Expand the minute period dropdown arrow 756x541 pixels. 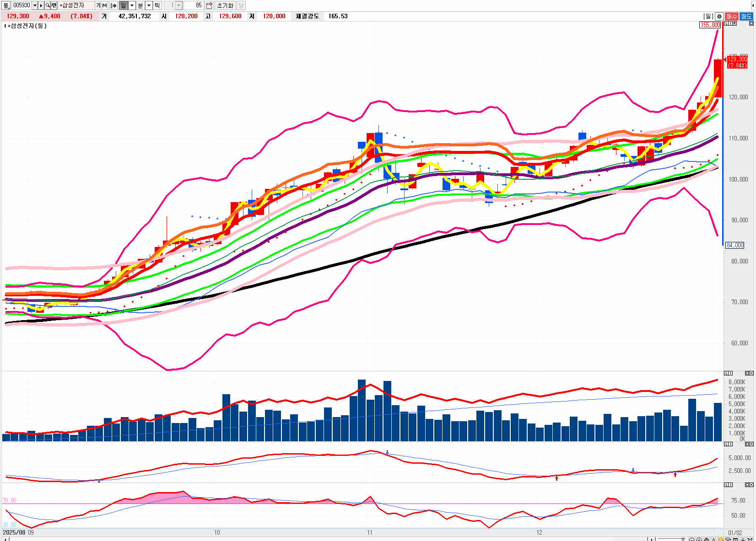coord(149,5)
